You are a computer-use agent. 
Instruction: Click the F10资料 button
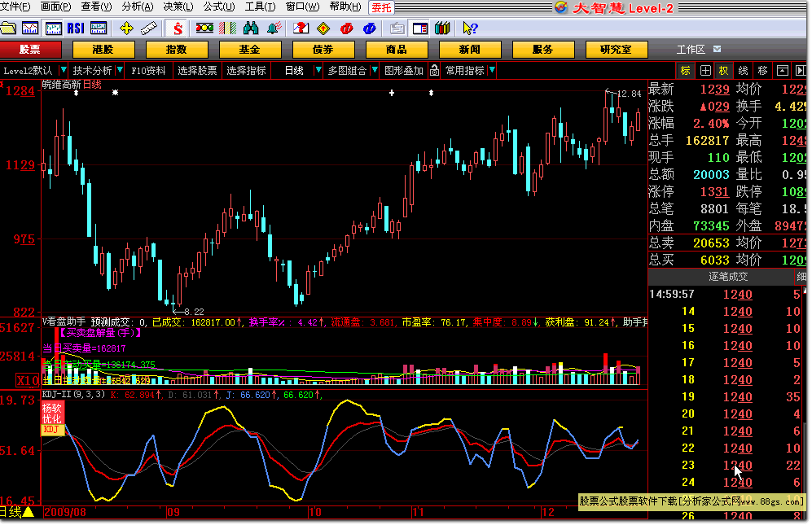coord(148,71)
